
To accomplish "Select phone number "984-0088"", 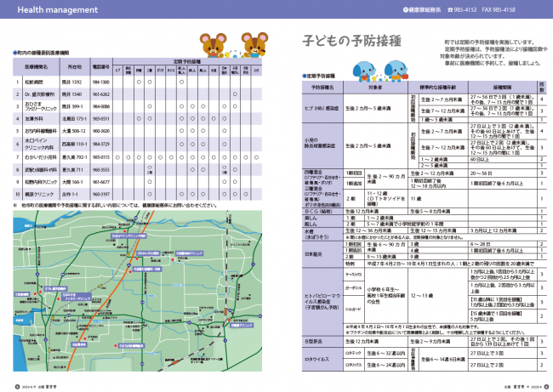I will tap(101, 106).
